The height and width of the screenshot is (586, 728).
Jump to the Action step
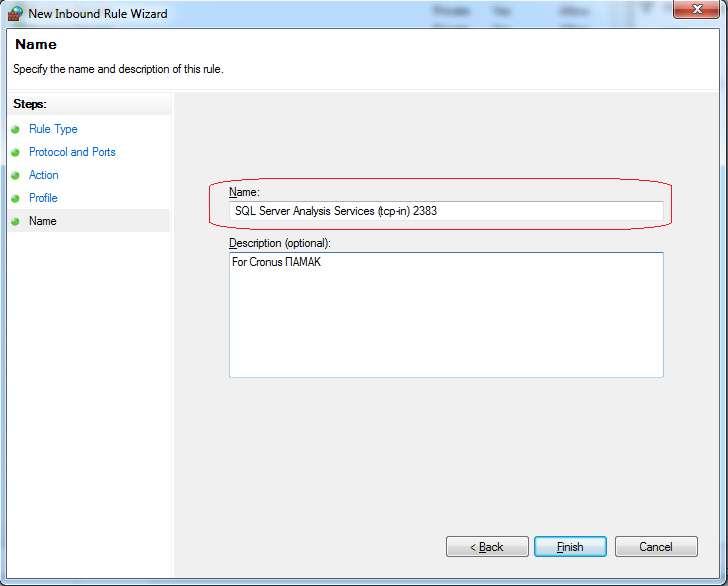[x=44, y=175]
